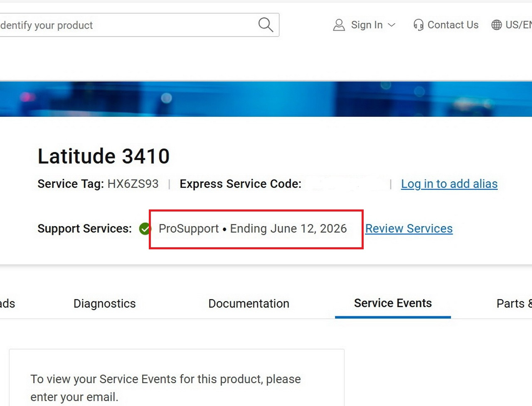Click the green support status checkmark
This screenshot has height=406, width=532.
point(145,229)
